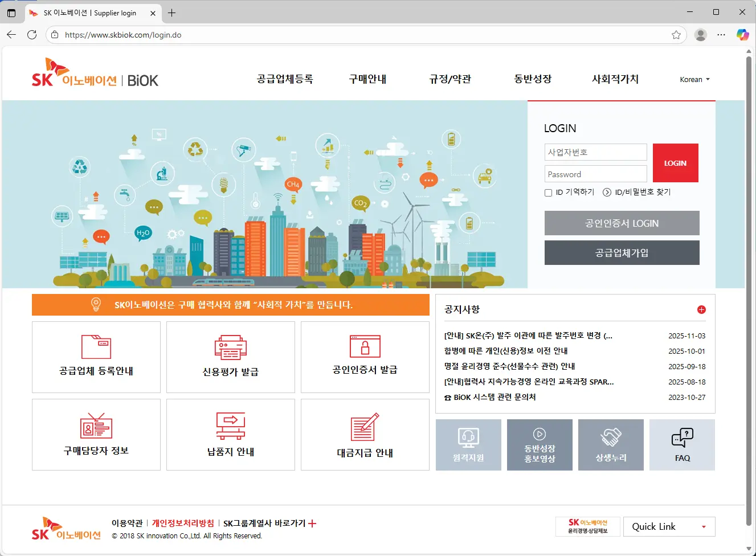Screen dimensions: 756x556
Task: Open the ID/비밀번호 찾기 link
Action: (x=643, y=193)
